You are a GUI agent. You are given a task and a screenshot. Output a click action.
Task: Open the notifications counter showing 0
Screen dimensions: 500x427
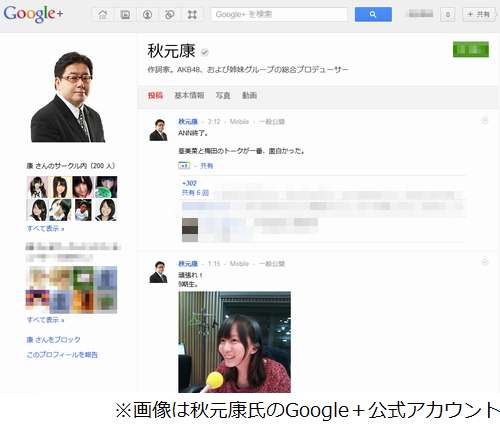(448, 14)
